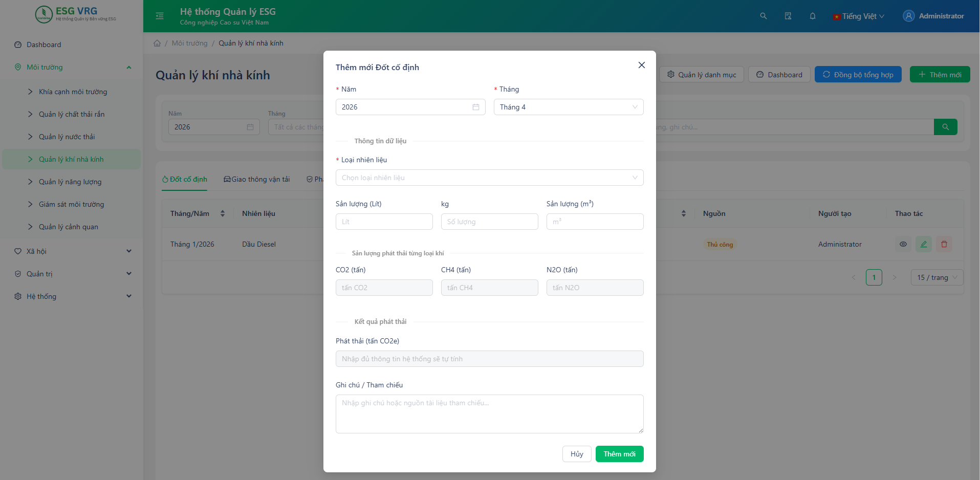Click the ESG VRG logo
980x480 pixels.
point(76,14)
